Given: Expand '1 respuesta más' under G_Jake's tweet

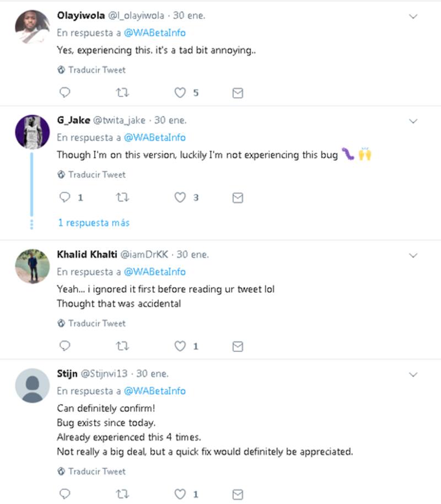Looking at the screenshot, I should pos(94,223).
